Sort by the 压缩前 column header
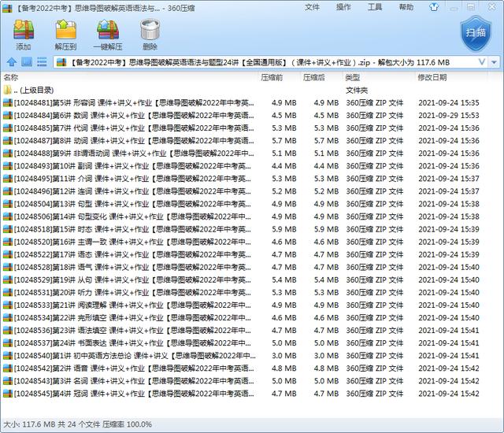 tap(272, 77)
